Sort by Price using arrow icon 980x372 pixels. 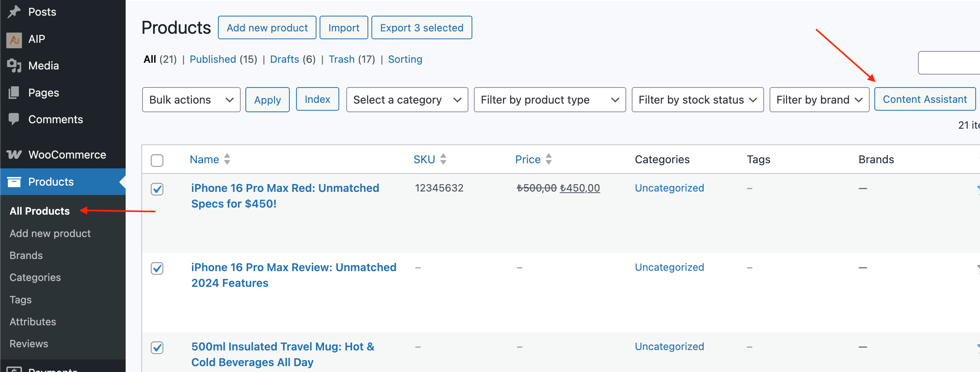(x=549, y=159)
